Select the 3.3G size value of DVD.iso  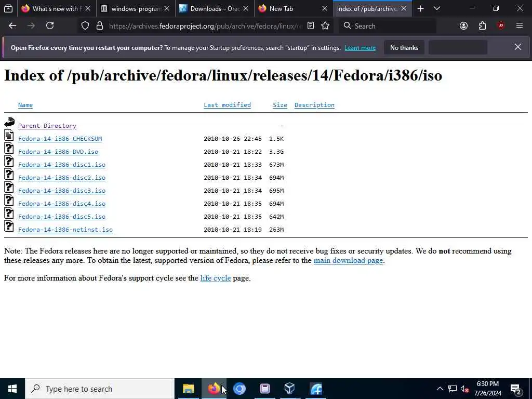(x=276, y=152)
